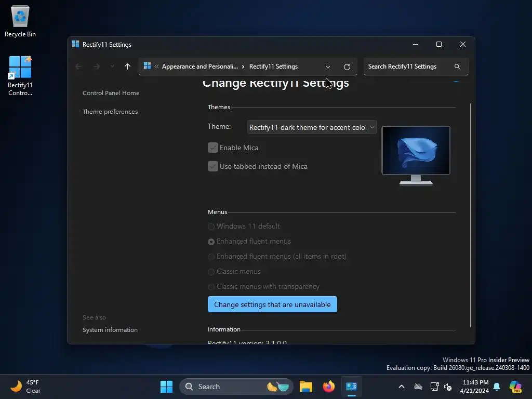Open network status tray icon
Screen dimensions: 532x399
tap(434, 387)
